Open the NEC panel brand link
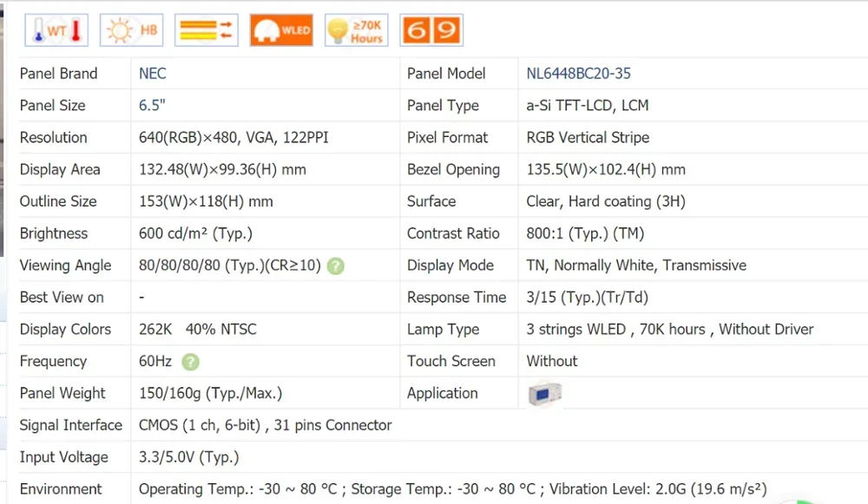 pyautogui.click(x=153, y=73)
